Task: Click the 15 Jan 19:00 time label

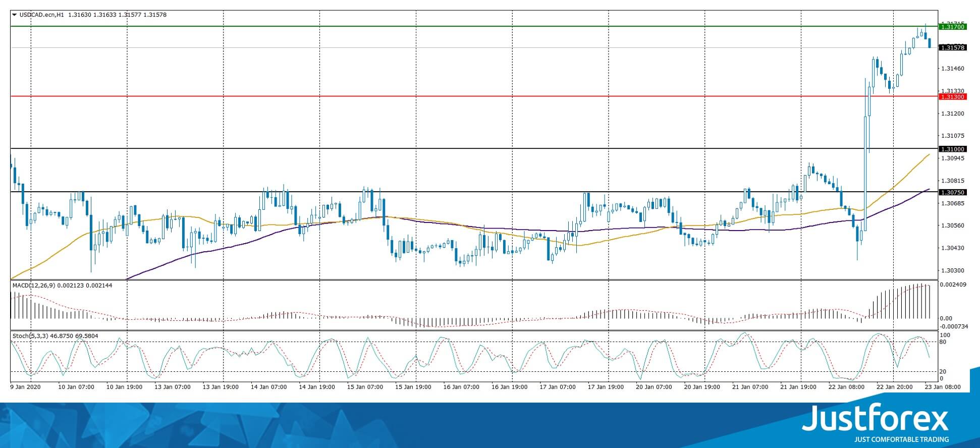Action: (x=412, y=387)
